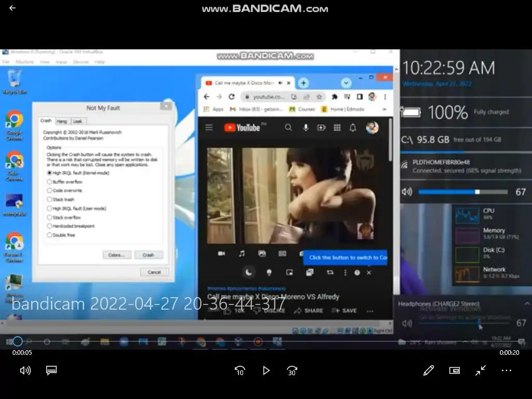Viewport: 532px width, 399px height.
Task: Open YouTube search magnifier
Action: (x=288, y=128)
